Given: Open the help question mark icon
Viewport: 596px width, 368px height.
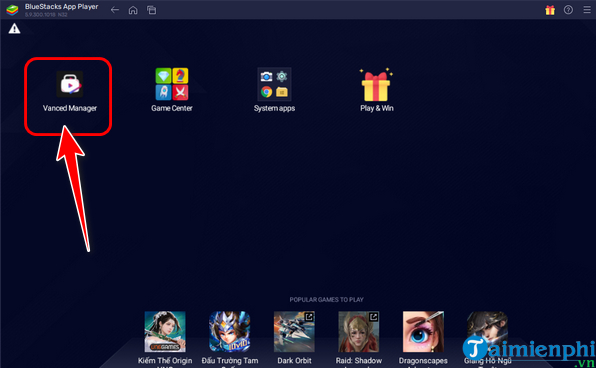Looking at the screenshot, I should (x=568, y=10).
